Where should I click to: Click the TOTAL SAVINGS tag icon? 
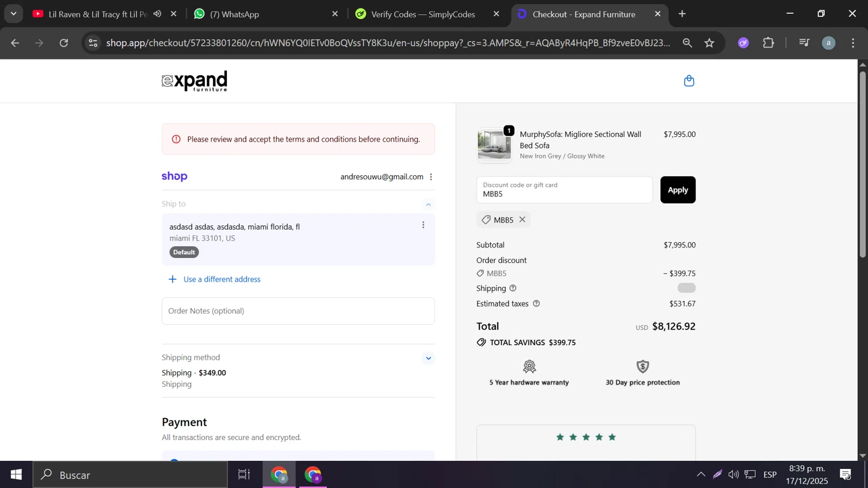(481, 342)
